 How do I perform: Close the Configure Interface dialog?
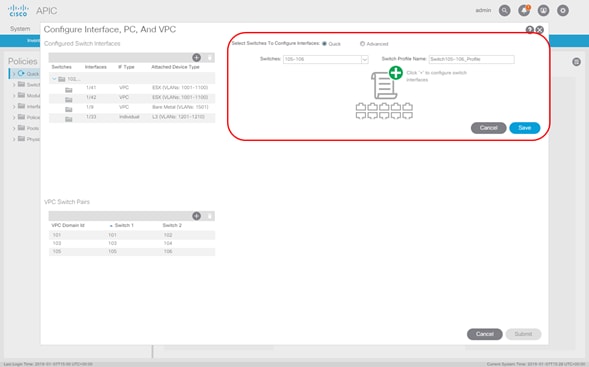540,30
